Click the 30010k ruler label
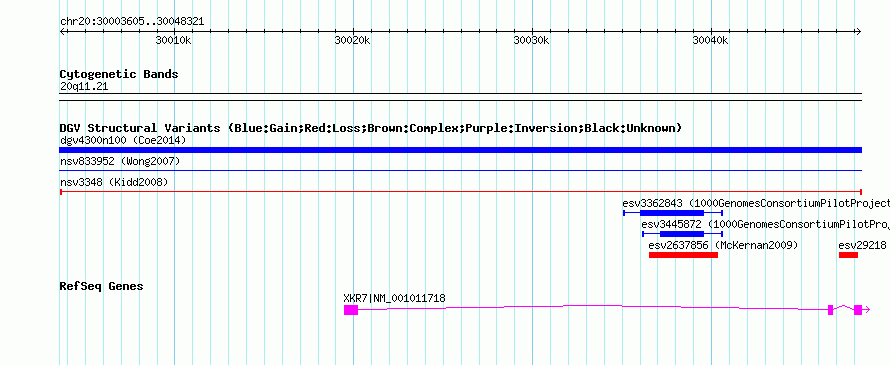Screen dimensions: 890x365 point(173,41)
